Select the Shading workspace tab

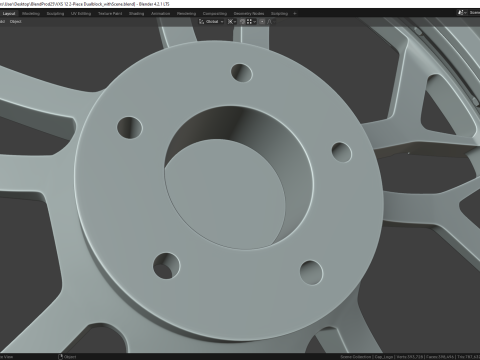click(x=136, y=14)
